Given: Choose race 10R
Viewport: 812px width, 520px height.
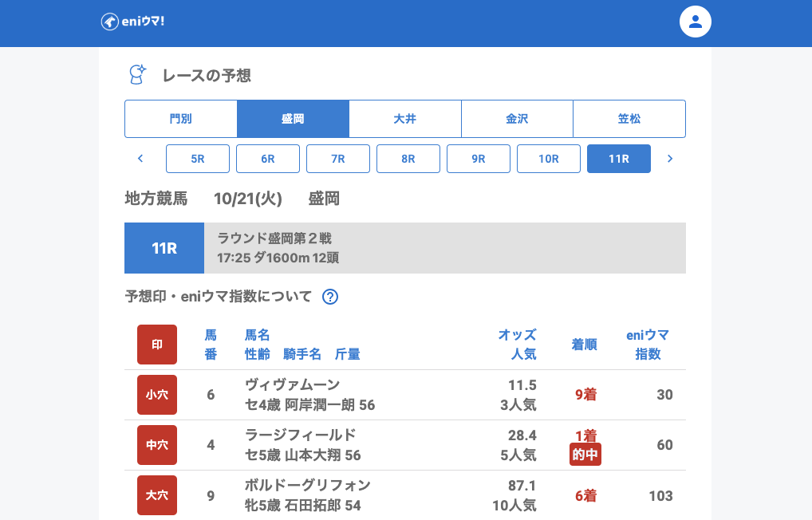Looking at the screenshot, I should click(x=549, y=159).
